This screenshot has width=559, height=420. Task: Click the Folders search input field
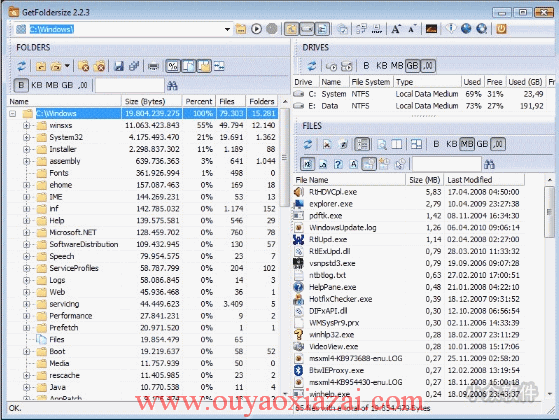[x=130, y=86]
